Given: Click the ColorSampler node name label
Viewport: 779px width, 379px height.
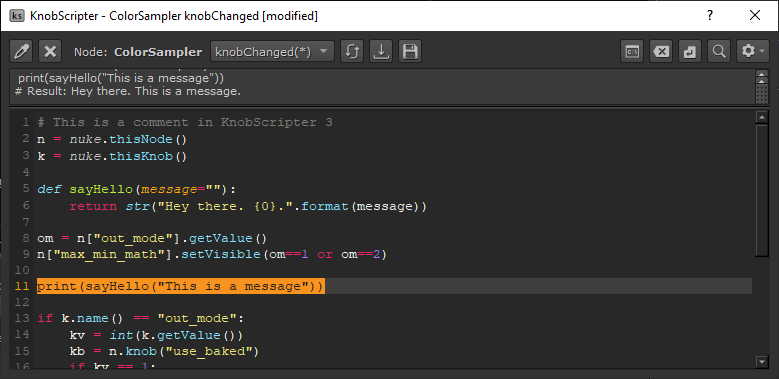Looking at the screenshot, I should tap(158, 52).
